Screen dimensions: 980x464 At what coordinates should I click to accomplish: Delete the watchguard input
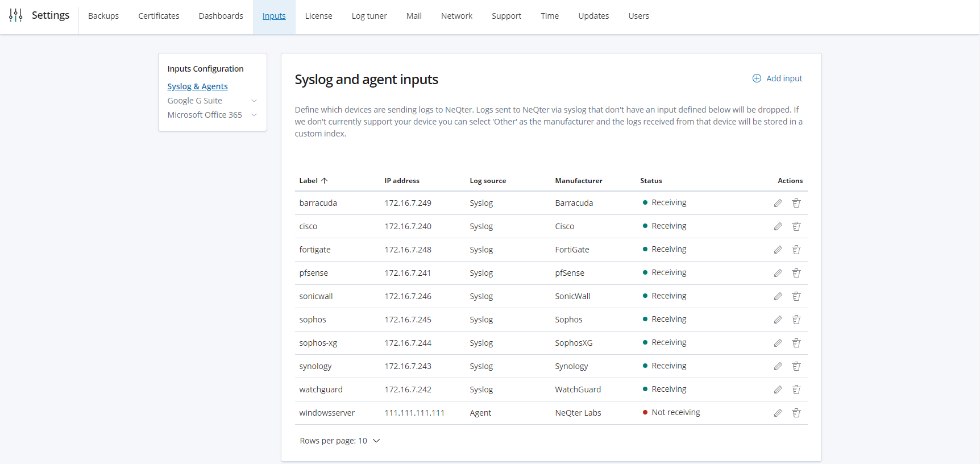coord(796,390)
